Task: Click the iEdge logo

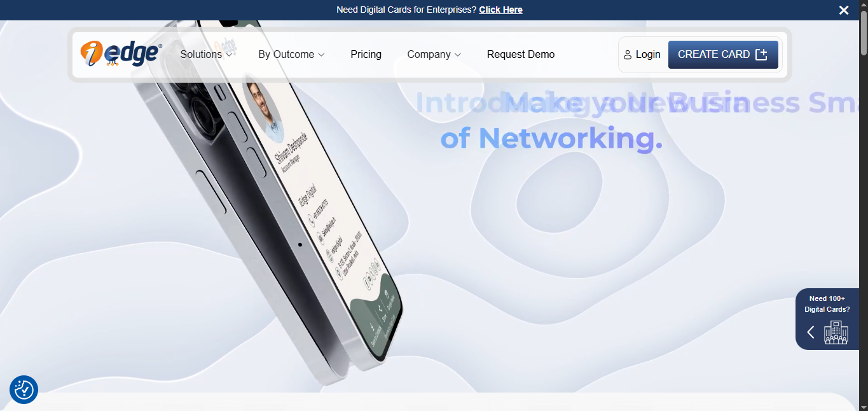Action: pos(121,54)
